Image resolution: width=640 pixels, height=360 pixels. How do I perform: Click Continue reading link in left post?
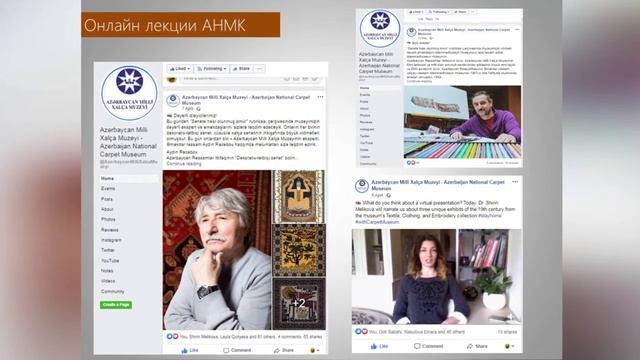(x=184, y=164)
